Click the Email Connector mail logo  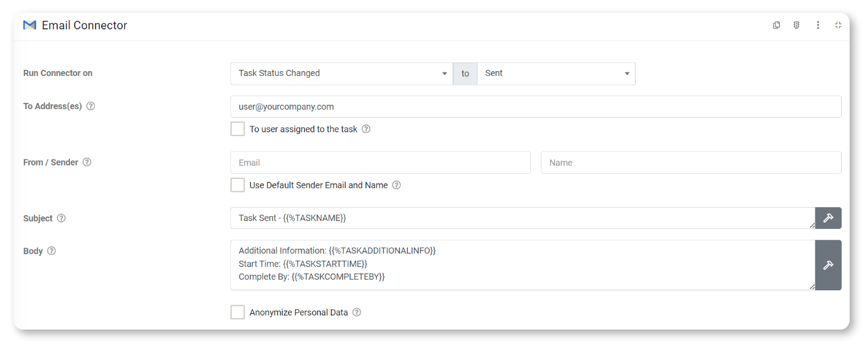29,25
